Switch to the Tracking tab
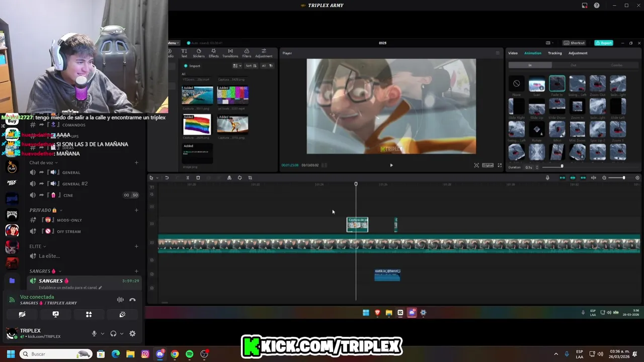The height and width of the screenshot is (362, 644). pos(555,53)
